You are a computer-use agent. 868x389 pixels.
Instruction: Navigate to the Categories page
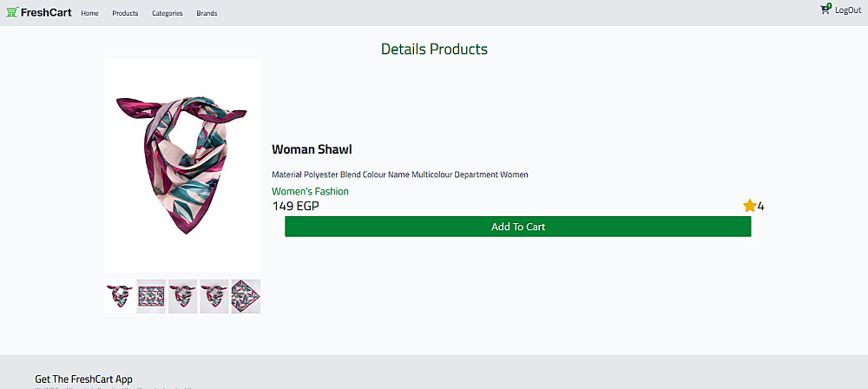[168, 13]
